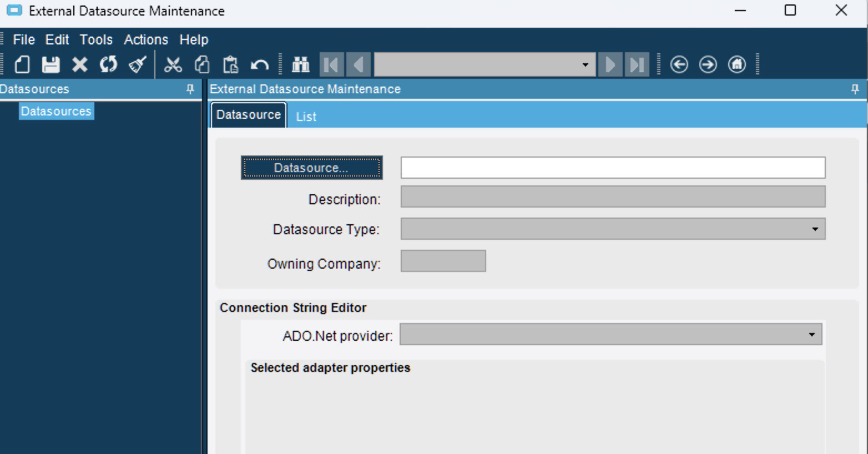Viewport: 868px width, 454px height.
Task: Switch to the List tab
Action: tap(306, 117)
